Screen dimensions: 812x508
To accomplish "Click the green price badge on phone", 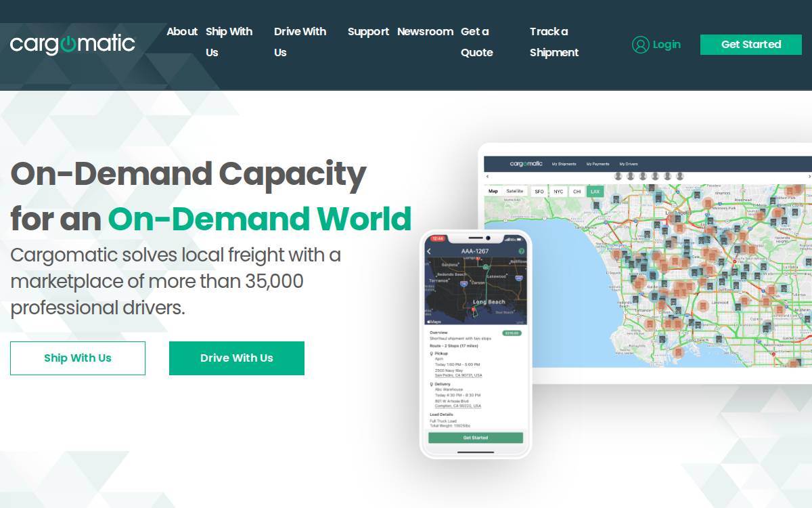I will click(512, 333).
